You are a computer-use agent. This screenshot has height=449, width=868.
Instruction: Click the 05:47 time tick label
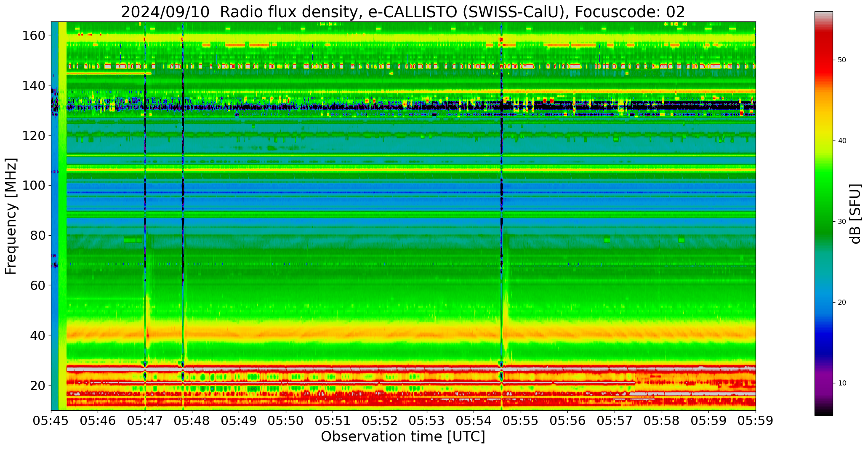click(x=145, y=420)
